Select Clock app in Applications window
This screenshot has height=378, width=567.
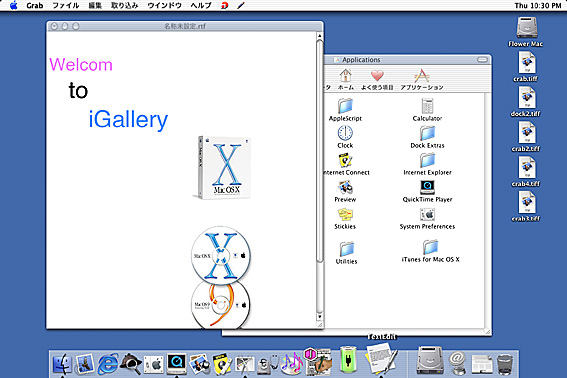pos(345,137)
